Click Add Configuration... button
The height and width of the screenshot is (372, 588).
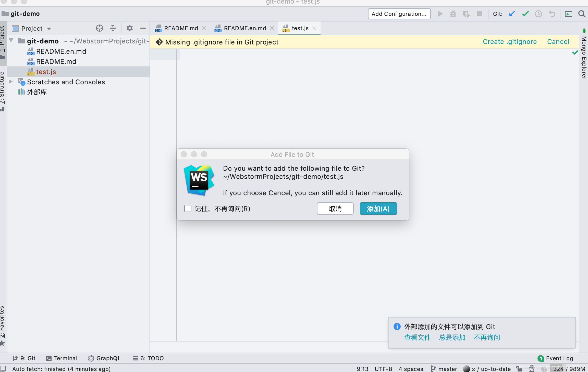(399, 14)
